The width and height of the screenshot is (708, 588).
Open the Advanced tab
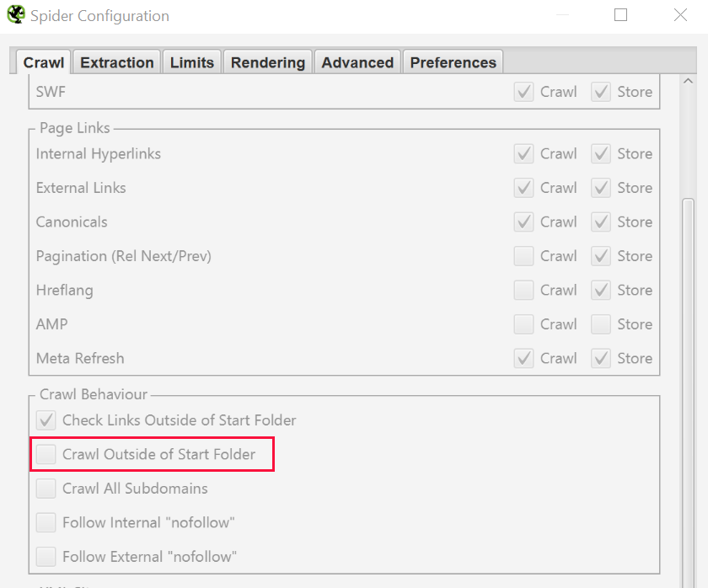coord(357,61)
